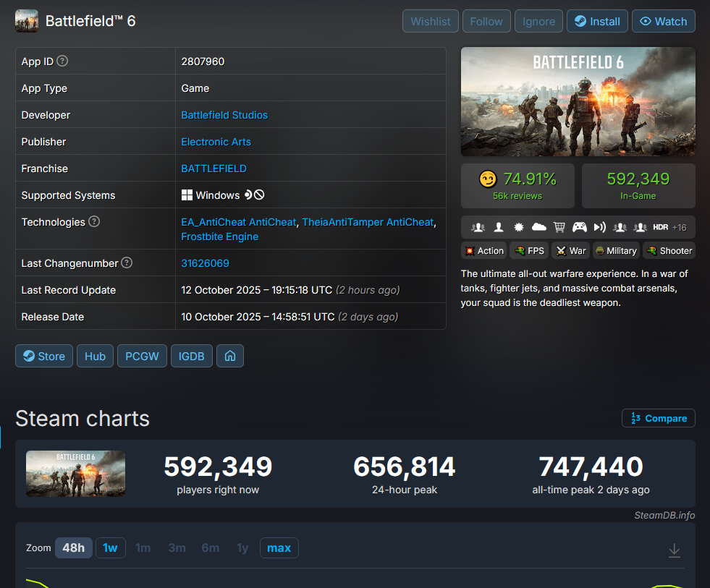
Task: Expand the +16 more categories
Action: 679,227
